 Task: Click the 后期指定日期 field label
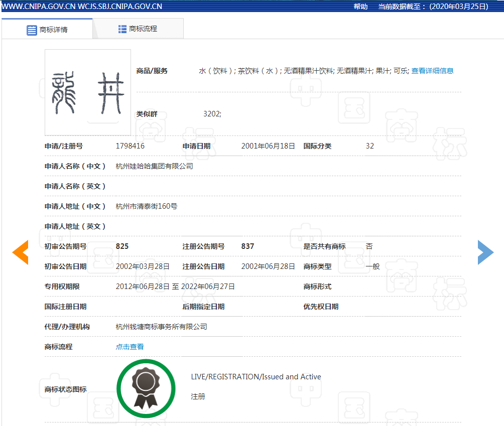tap(203, 307)
